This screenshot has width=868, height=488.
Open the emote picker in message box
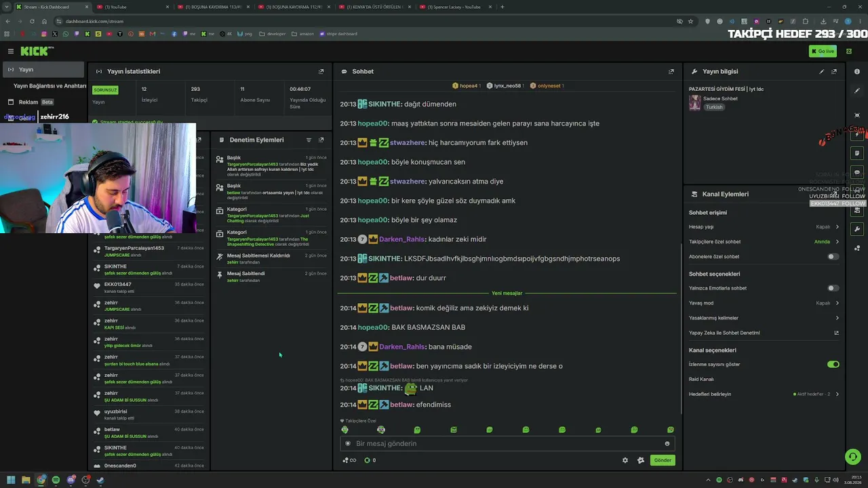point(667,443)
